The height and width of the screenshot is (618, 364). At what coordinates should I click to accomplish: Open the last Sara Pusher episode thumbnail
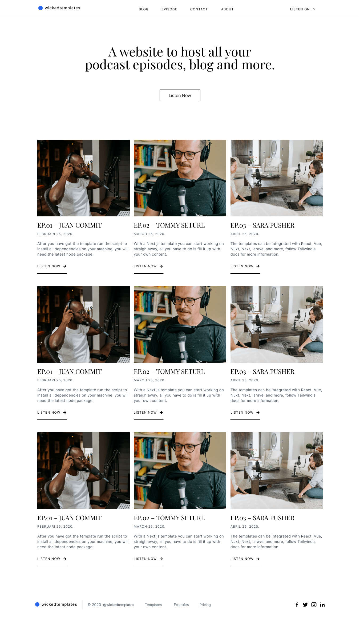pos(277,471)
